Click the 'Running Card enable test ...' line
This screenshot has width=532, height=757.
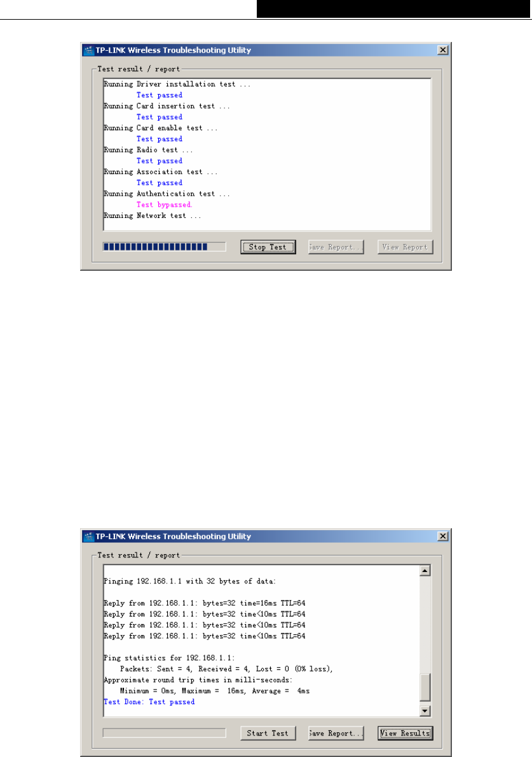[x=161, y=128]
